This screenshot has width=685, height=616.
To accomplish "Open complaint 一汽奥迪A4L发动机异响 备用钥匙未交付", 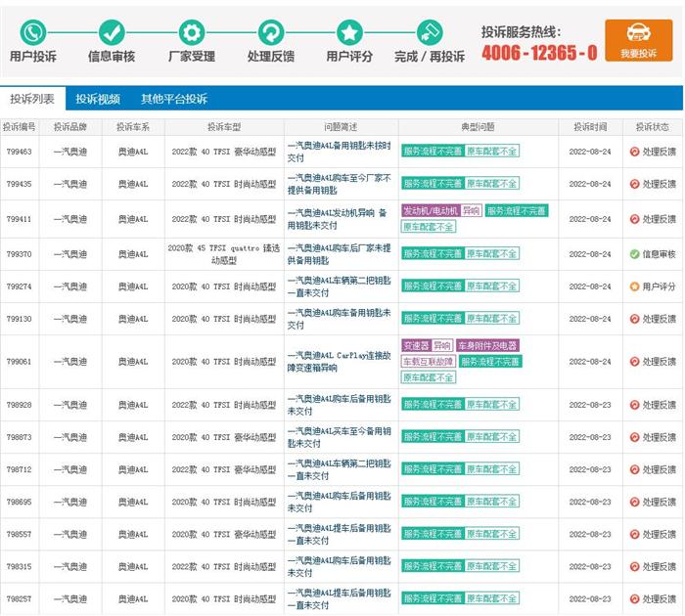I will [x=338, y=219].
